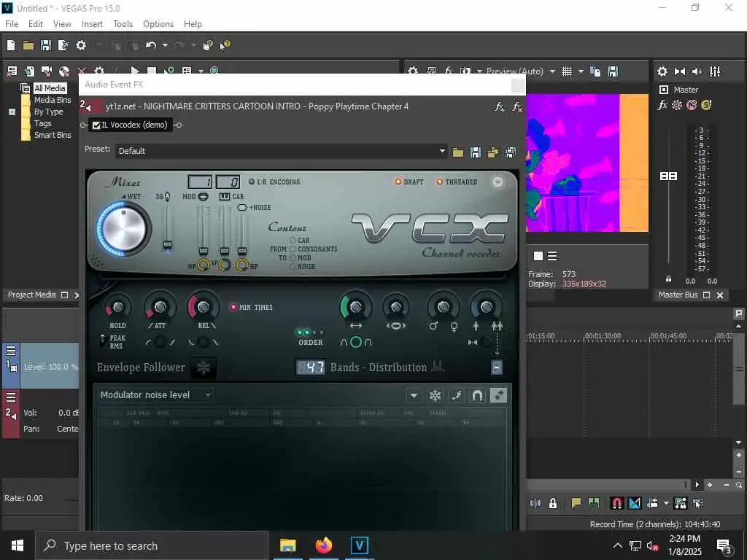Open preset folder icon beside Preset box

click(458, 152)
